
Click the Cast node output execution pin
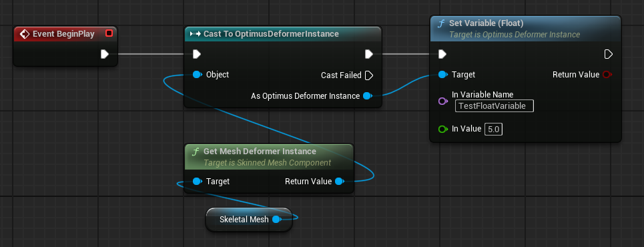tap(369, 54)
